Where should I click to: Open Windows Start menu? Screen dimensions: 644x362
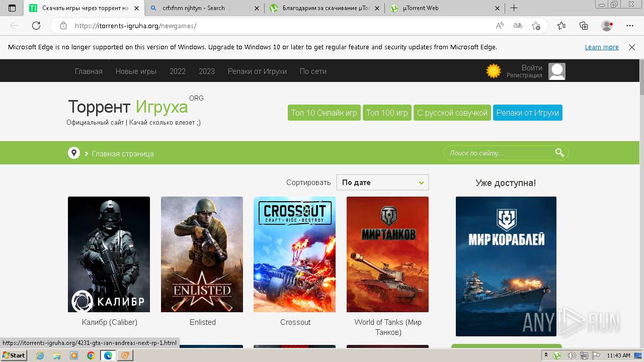click(x=14, y=355)
